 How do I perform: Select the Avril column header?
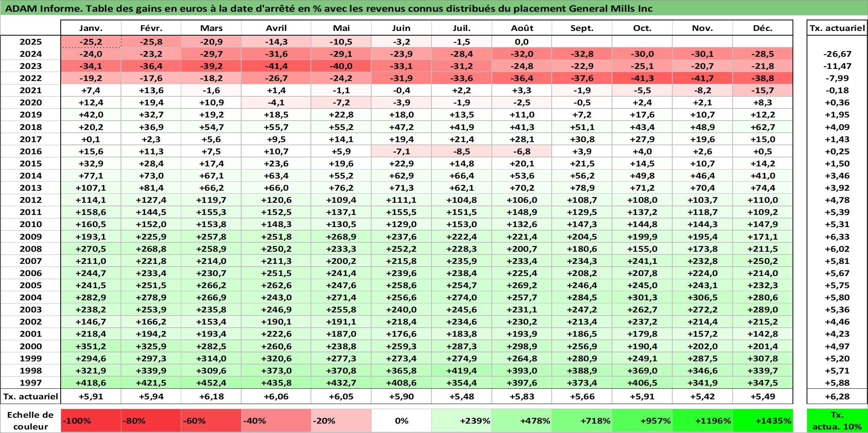click(x=276, y=28)
